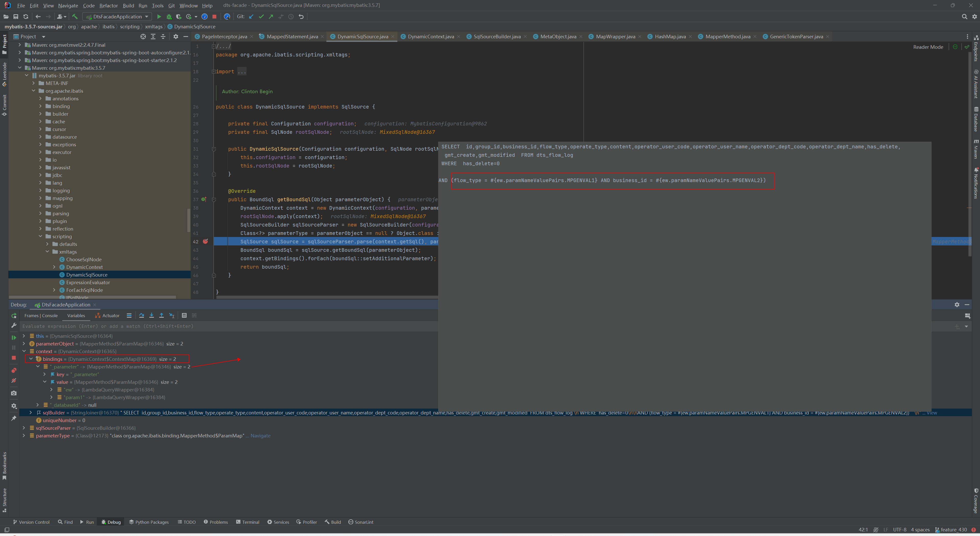The width and height of the screenshot is (980, 536).
Task: Open the Problems tool window button
Action: click(x=216, y=522)
